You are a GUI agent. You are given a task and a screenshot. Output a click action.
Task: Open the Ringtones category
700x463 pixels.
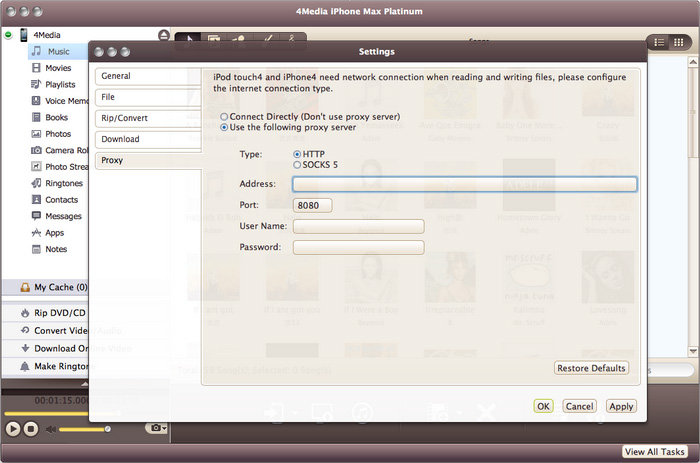tap(63, 183)
